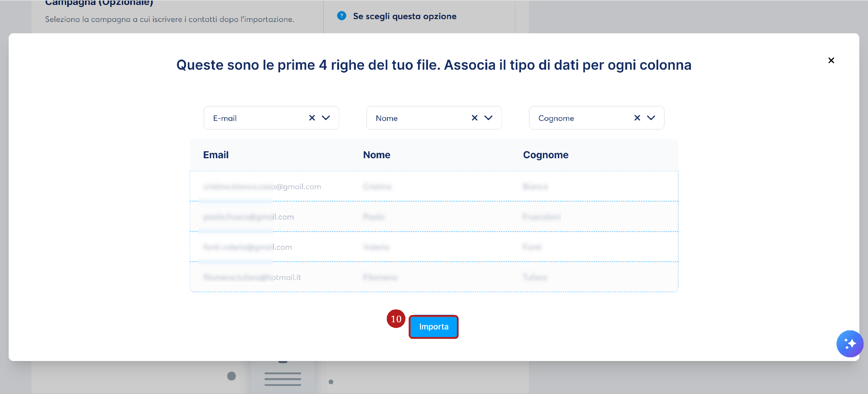
Task: Click 'Se scegli questa opzione' help text
Action: 404,16
